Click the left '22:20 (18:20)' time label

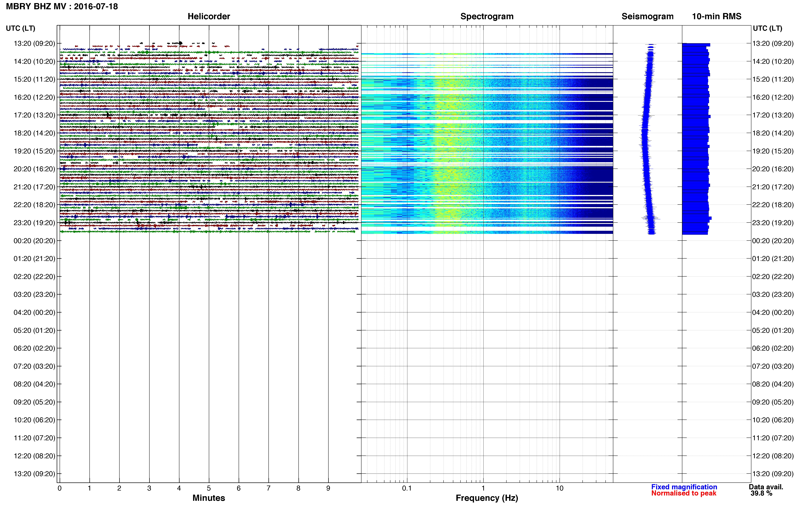pyautogui.click(x=34, y=205)
